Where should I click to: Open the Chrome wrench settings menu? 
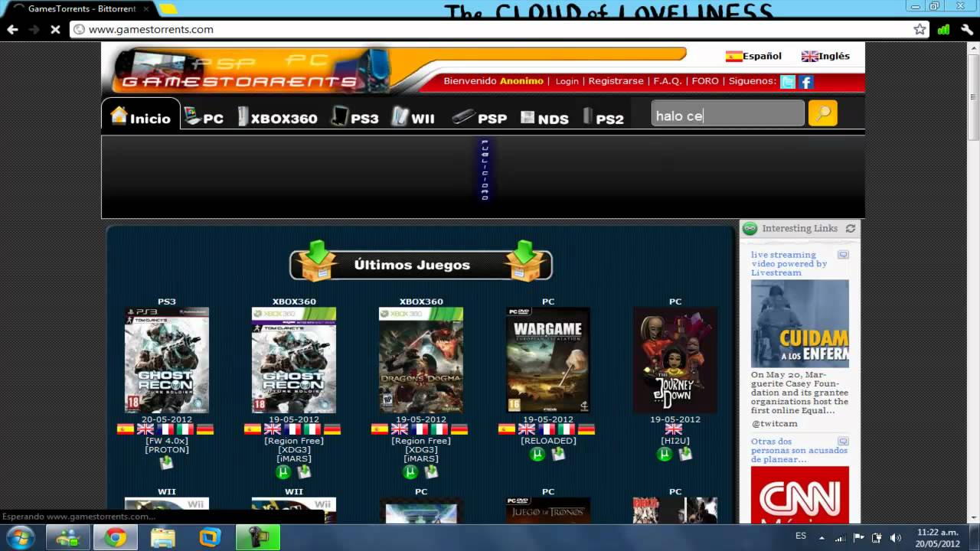966,29
